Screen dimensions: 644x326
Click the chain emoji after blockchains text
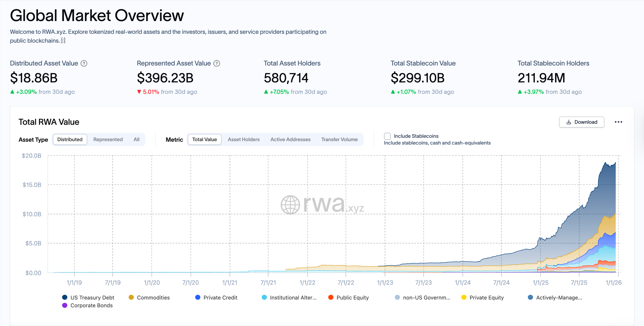pyautogui.click(x=63, y=41)
